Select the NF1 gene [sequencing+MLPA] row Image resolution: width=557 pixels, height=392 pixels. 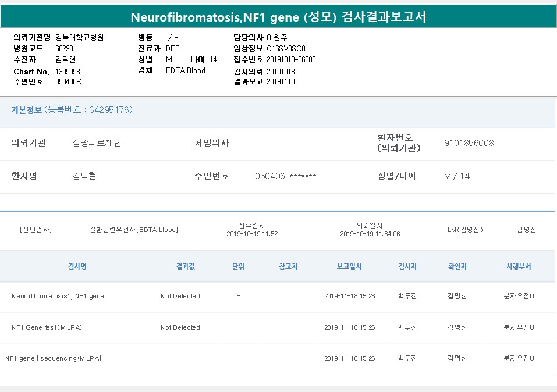(53, 358)
